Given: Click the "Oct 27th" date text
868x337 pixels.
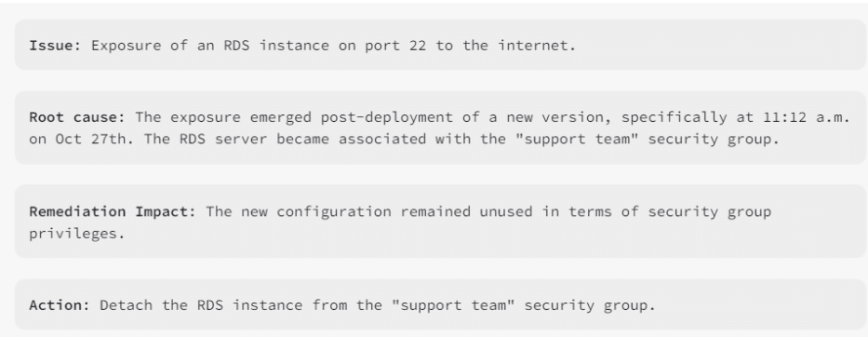Looking at the screenshot, I should (x=91, y=139).
